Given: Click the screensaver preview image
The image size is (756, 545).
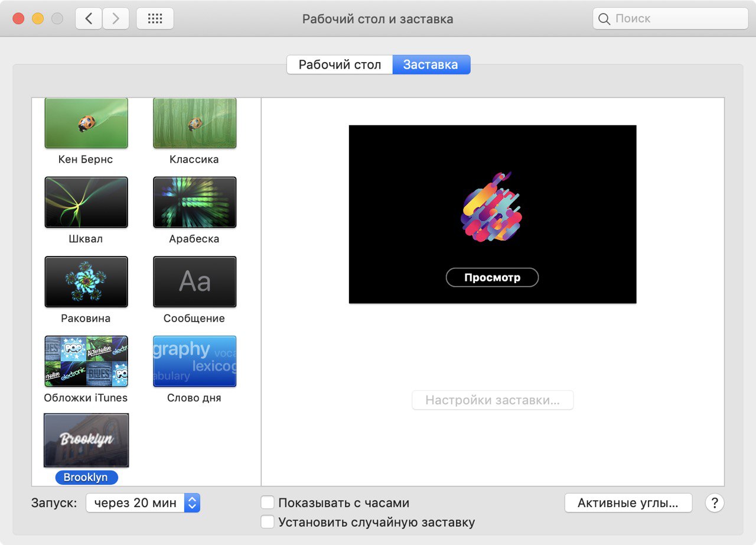Looking at the screenshot, I should pyautogui.click(x=493, y=214).
